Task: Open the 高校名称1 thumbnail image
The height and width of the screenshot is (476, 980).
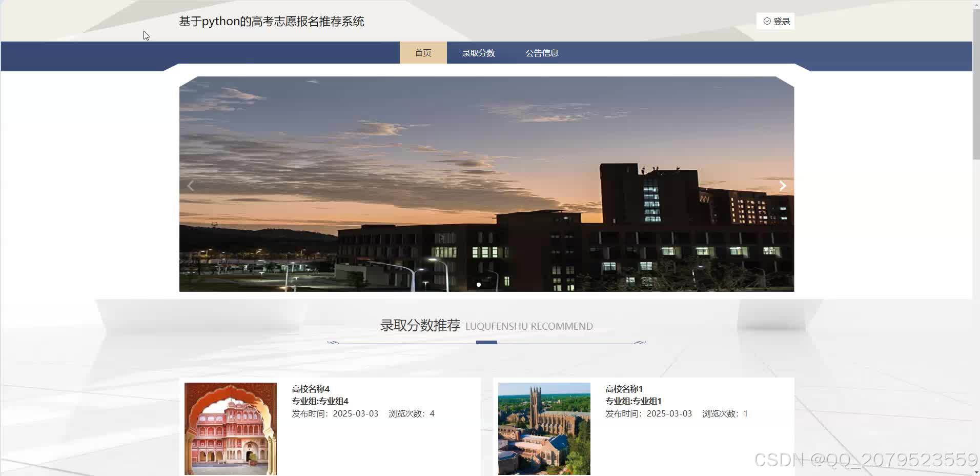Action: [544, 429]
